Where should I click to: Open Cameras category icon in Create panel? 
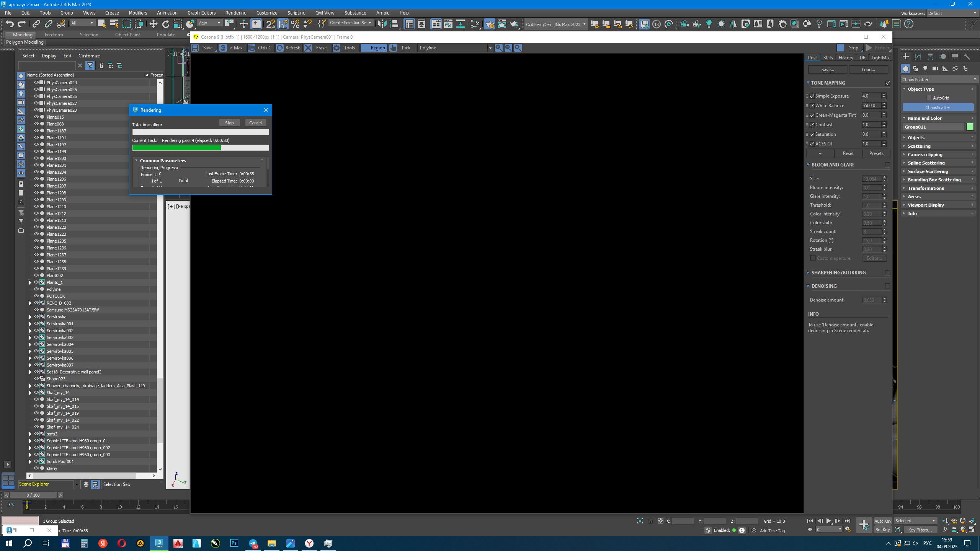point(935,69)
